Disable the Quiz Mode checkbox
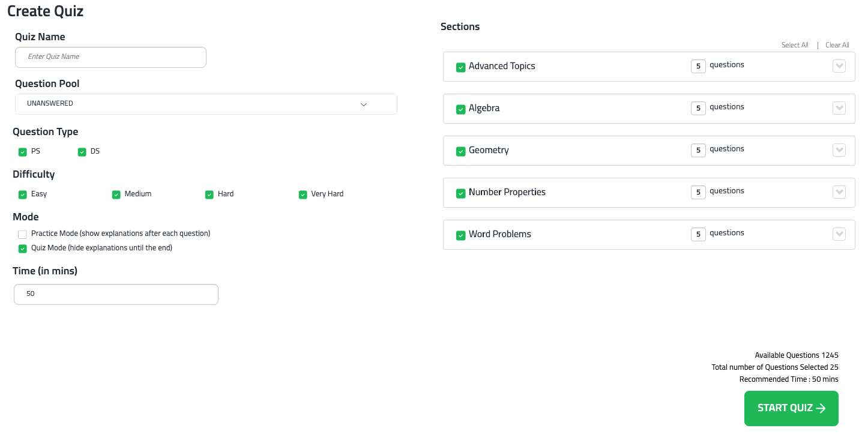The height and width of the screenshot is (437, 868). coord(23,249)
